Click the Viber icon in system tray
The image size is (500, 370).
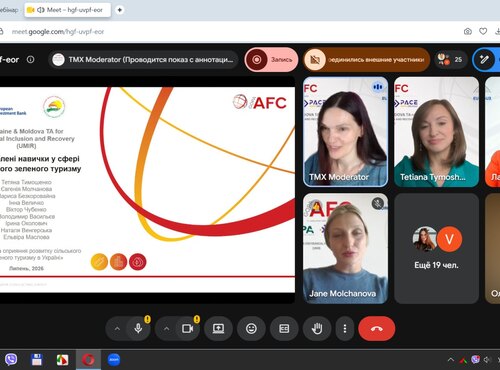pos(475,359)
